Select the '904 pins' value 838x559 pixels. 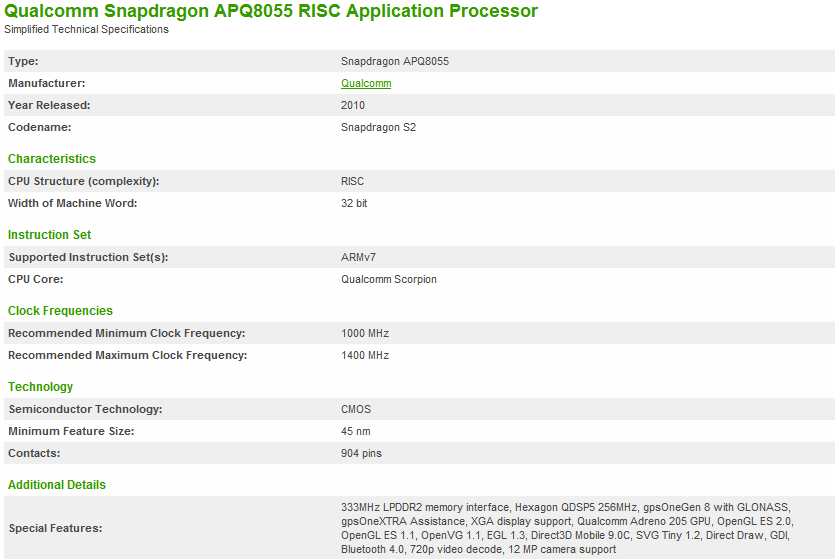coord(361,453)
